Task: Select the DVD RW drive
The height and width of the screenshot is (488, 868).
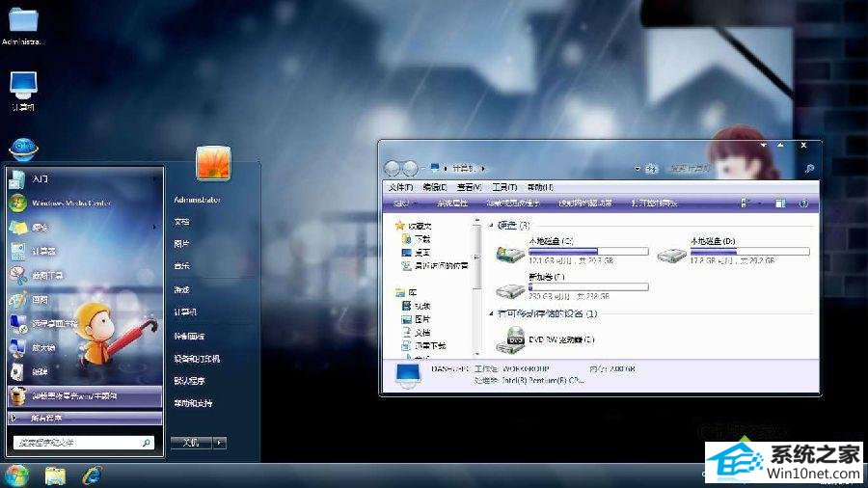Action: (x=545, y=339)
